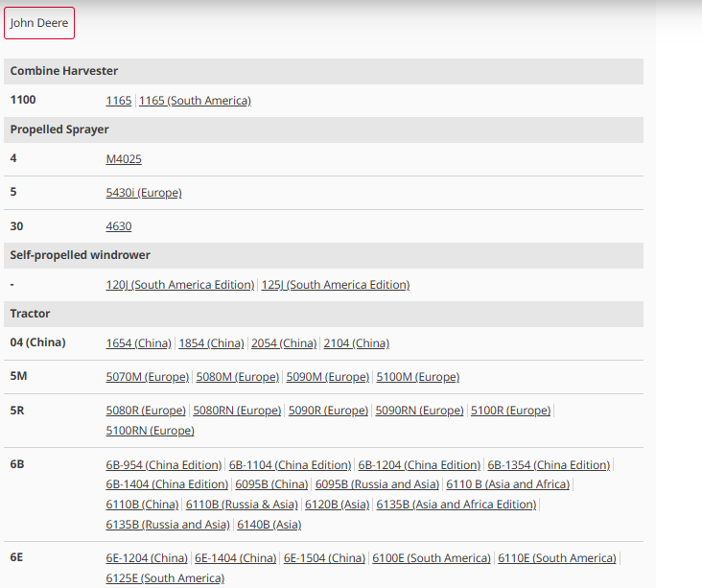The image size is (702, 588).
Task: Click the 5070M (Europe) tractor link
Action: [x=147, y=377]
